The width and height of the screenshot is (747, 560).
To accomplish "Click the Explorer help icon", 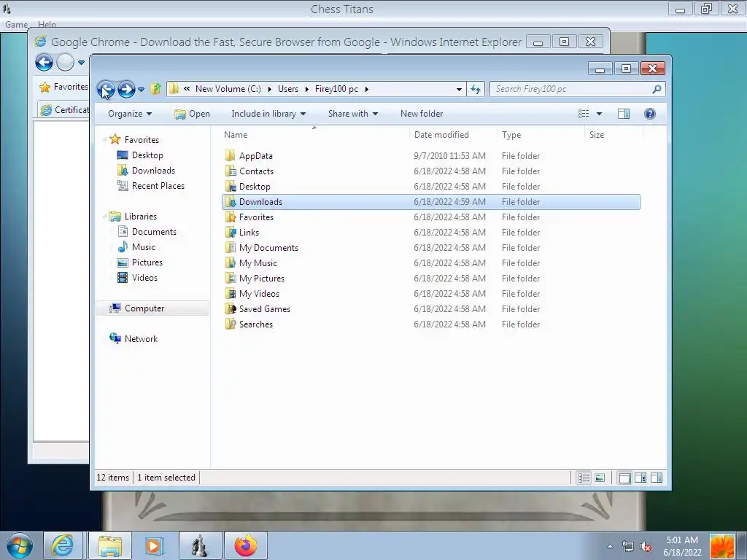I will coord(650,114).
